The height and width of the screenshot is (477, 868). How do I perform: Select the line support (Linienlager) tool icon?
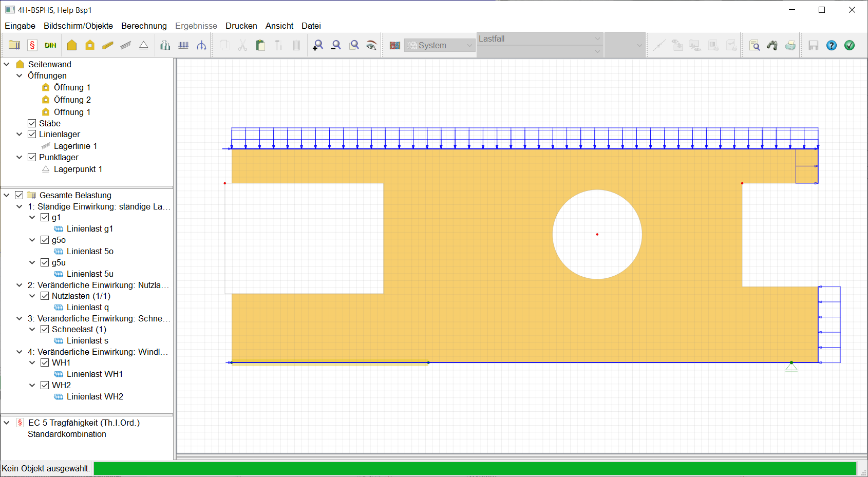[126, 45]
